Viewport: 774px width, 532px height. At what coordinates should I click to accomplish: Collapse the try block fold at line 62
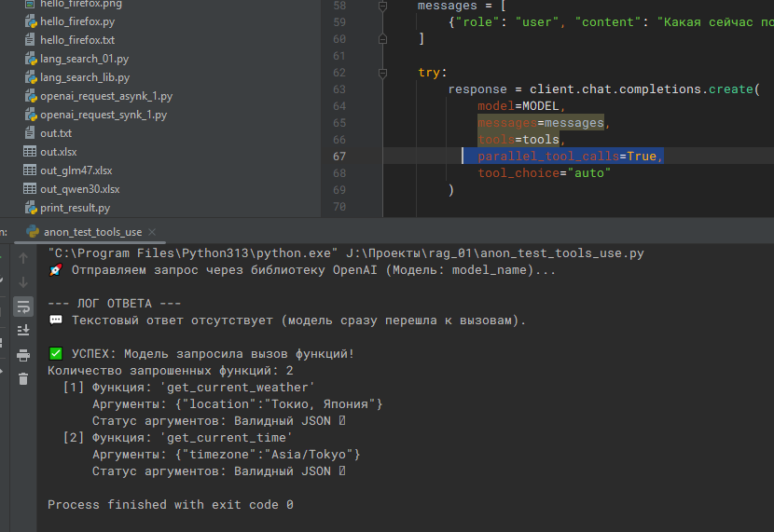coord(383,73)
